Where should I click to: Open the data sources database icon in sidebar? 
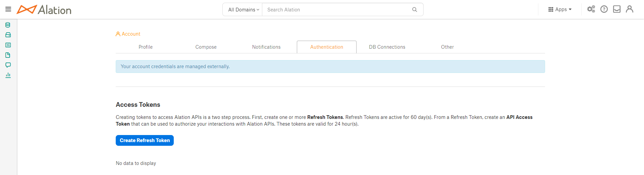(8, 25)
